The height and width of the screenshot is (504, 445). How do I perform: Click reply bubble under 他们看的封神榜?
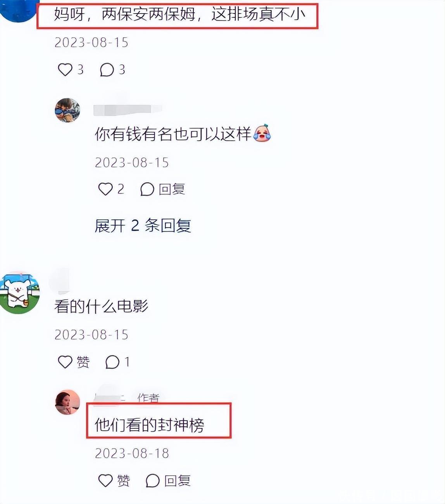[x=152, y=481]
